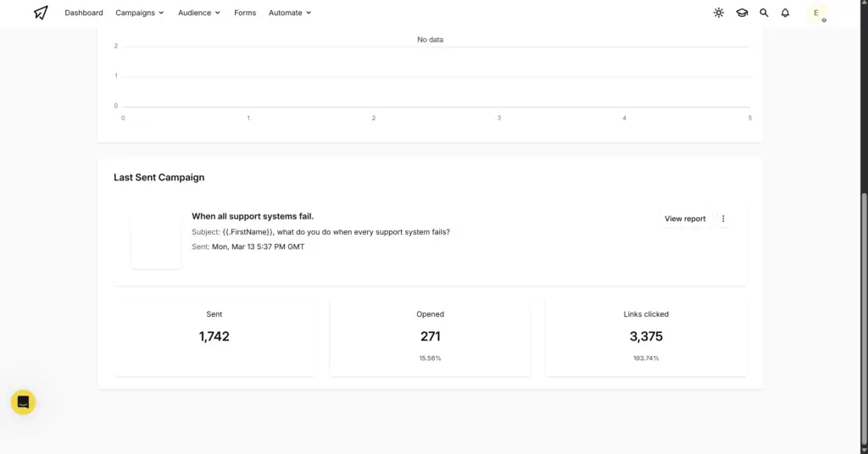Open campaign more options three-dot icon
This screenshot has width=868, height=454.
pyautogui.click(x=723, y=219)
